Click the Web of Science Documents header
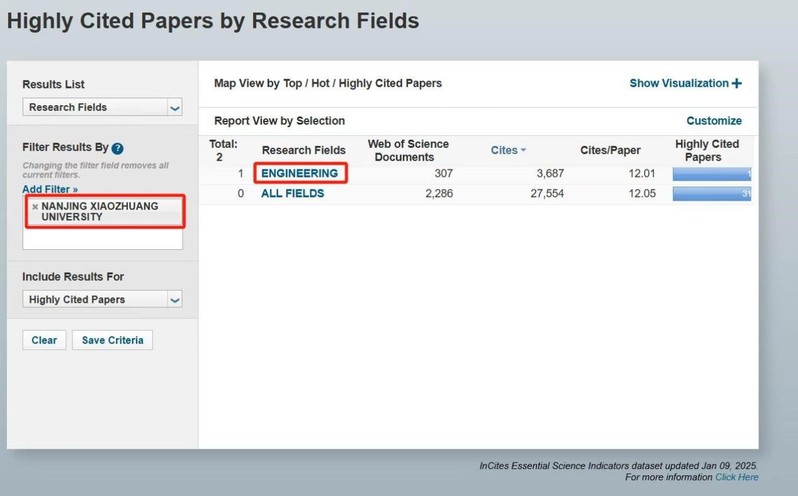 (x=408, y=151)
